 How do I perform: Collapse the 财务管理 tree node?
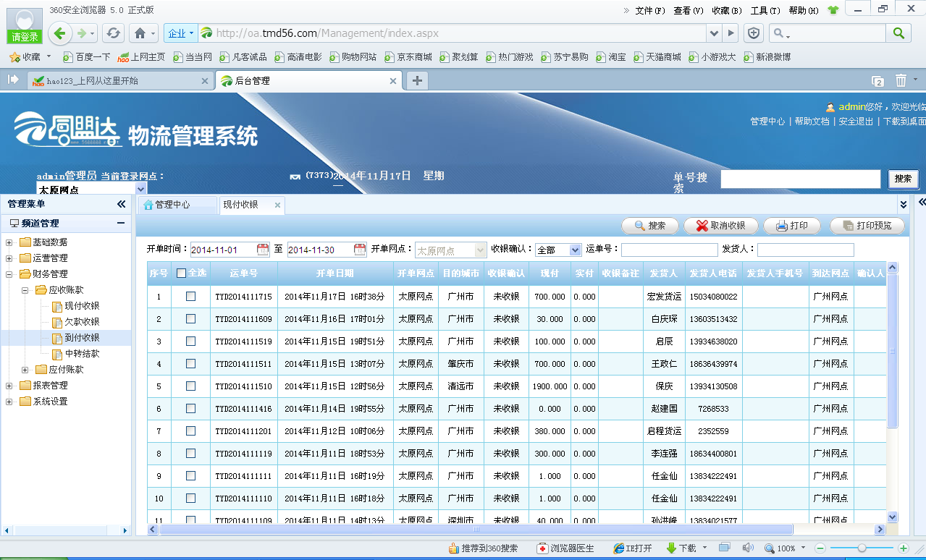pos(9,274)
